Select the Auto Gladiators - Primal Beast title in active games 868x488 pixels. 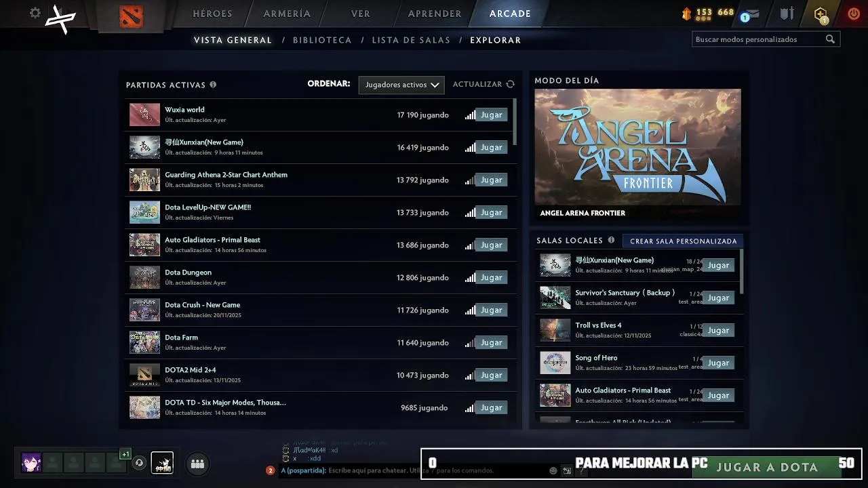click(x=212, y=240)
